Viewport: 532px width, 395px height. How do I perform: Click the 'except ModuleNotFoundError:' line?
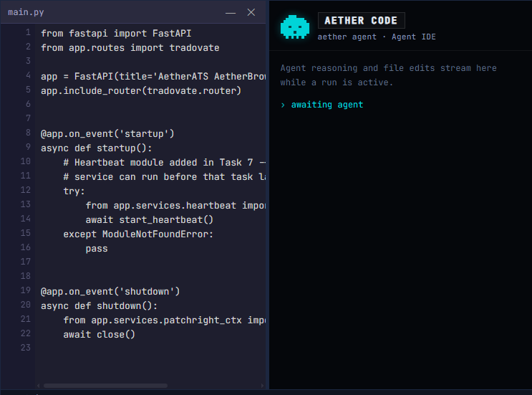coord(138,234)
